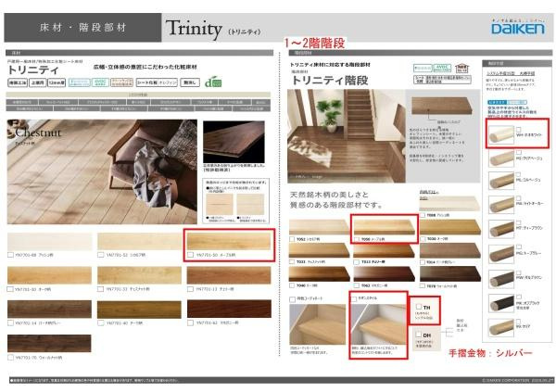Tick the YN7701-14 floor checkbox
The image size is (556, 392).
pyautogui.click(x=10, y=322)
